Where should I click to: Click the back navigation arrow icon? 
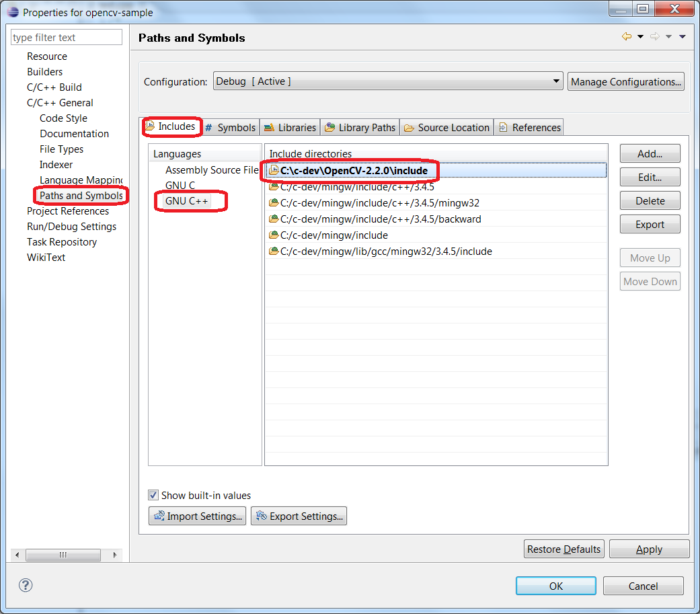click(627, 36)
